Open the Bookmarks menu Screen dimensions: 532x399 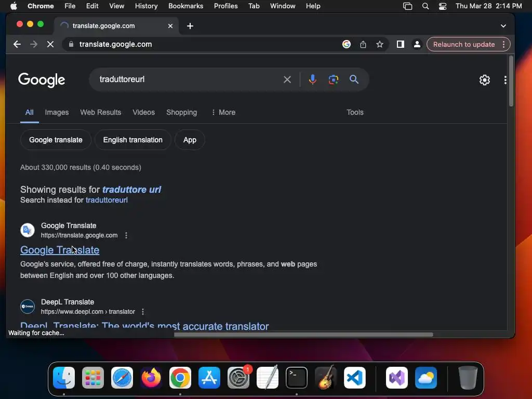click(185, 6)
